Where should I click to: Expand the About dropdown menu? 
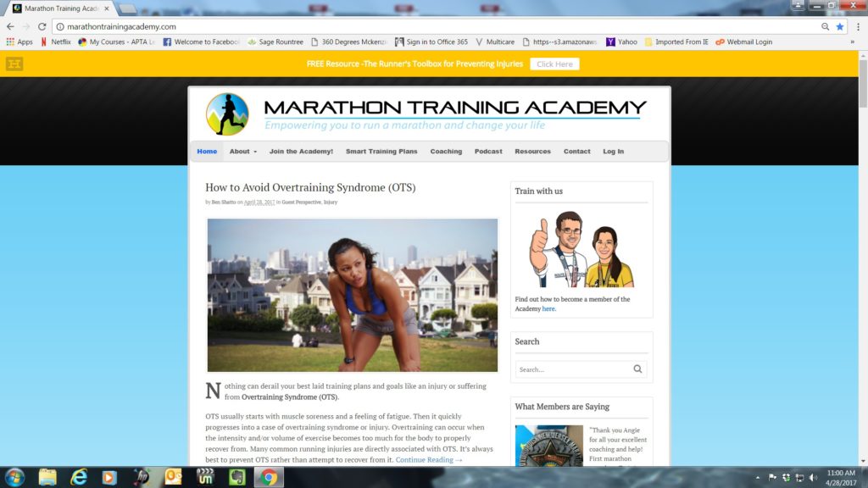click(243, 151)
